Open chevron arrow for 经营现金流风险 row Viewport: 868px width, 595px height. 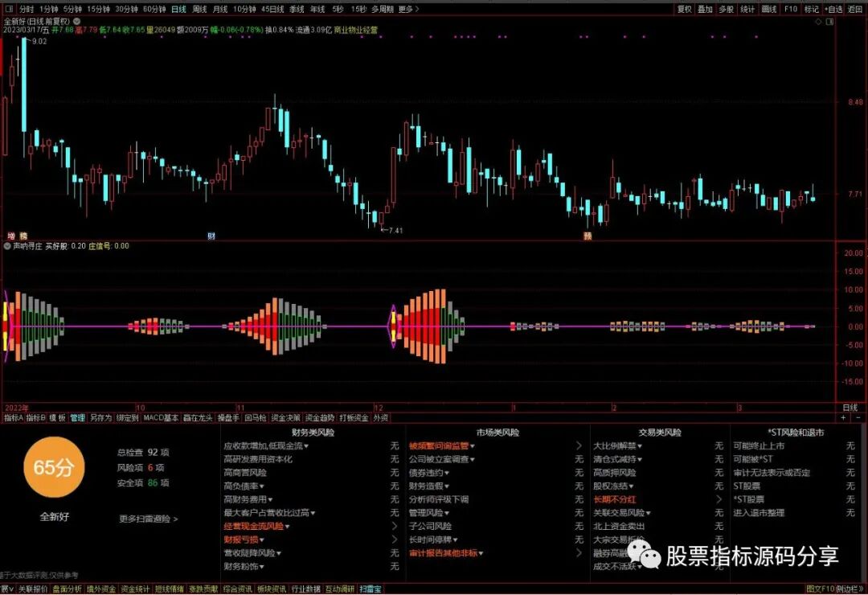click(x=395, y=527)
